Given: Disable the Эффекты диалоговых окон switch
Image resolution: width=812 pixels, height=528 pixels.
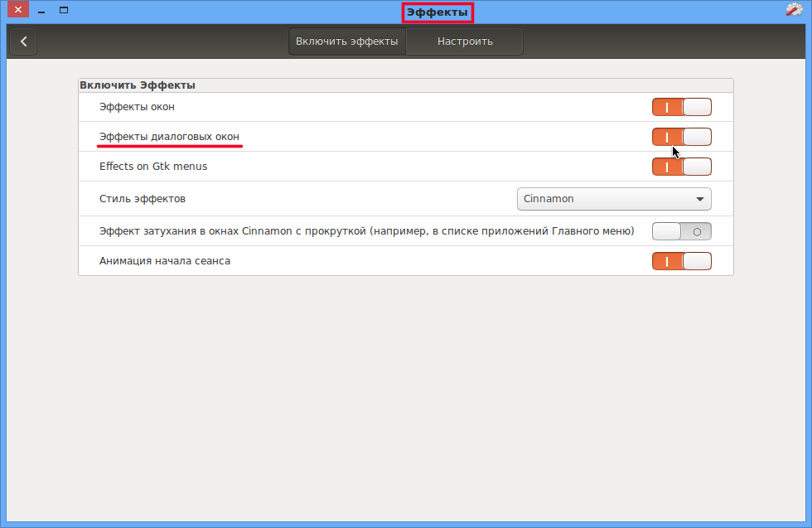Looking at the screenshot, I should click(681, 137).
